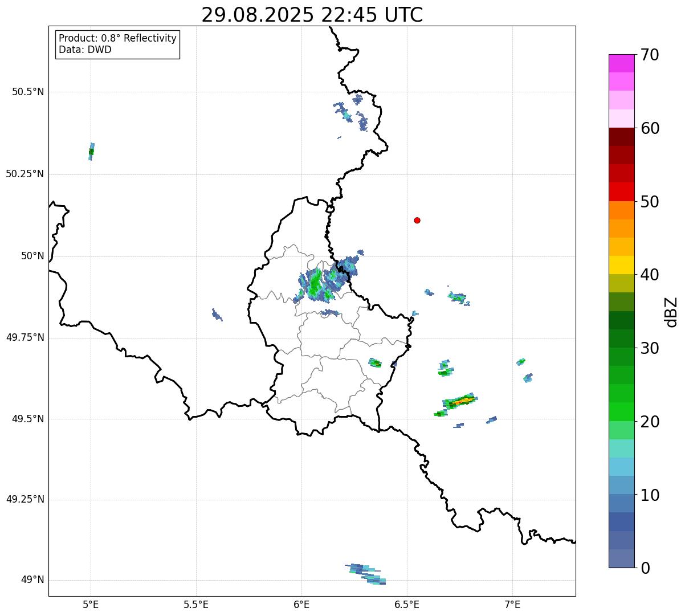Pick the grey-blue bottom colorbar swatch at 0
This screenshot has width=685, height=616.
coord(621,558)
